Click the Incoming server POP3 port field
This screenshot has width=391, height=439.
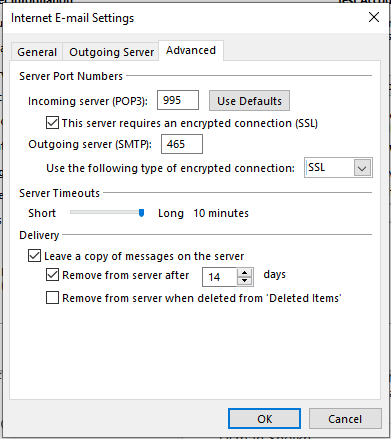178,100
